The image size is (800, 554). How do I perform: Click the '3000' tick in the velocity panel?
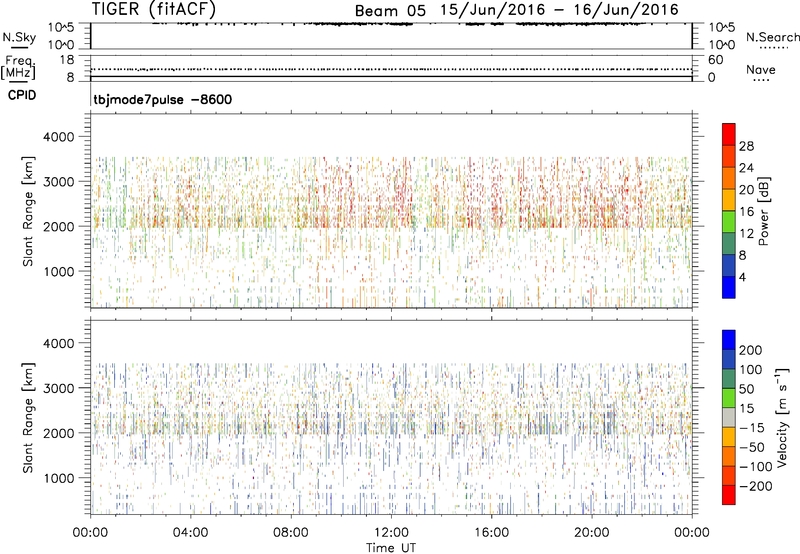[x=59, y=388]
